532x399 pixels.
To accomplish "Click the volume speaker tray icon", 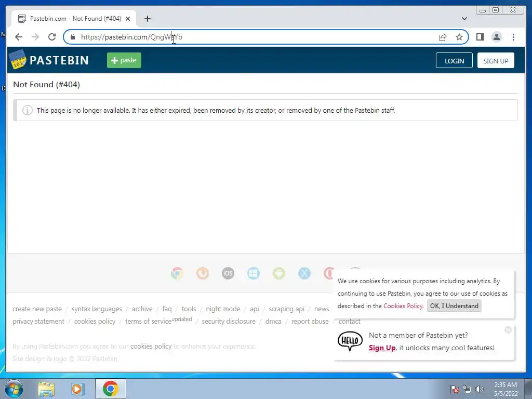I will [480, 389].
